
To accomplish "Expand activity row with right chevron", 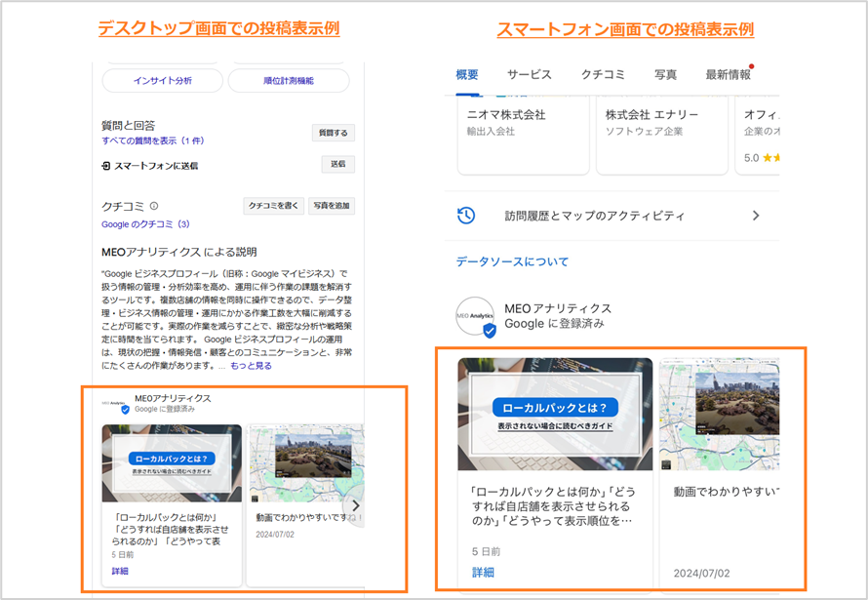I will click(756, 216).
